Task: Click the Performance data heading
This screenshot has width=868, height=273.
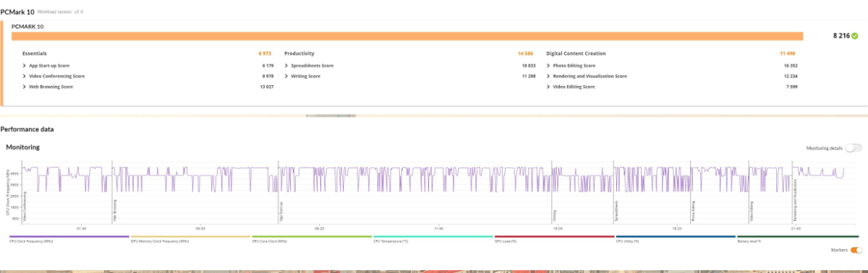Action: pyautogui.click(x=27, y=129)
